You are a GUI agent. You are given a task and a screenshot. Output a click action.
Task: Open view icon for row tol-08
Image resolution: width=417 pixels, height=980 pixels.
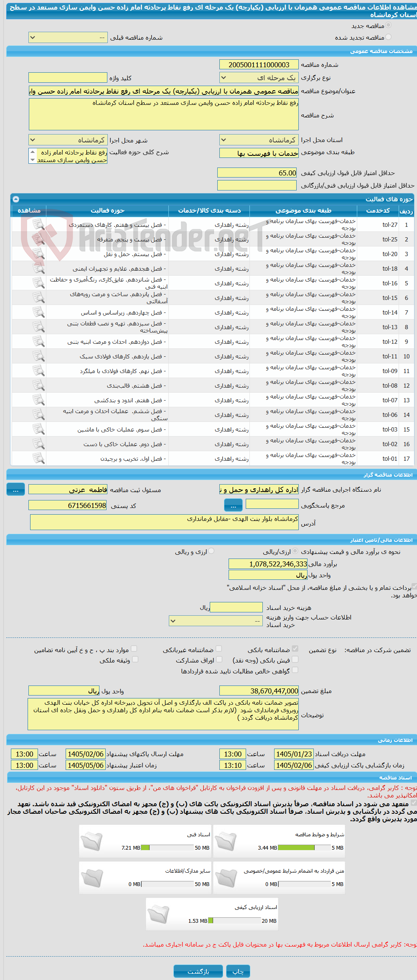[x=38, y=386]
